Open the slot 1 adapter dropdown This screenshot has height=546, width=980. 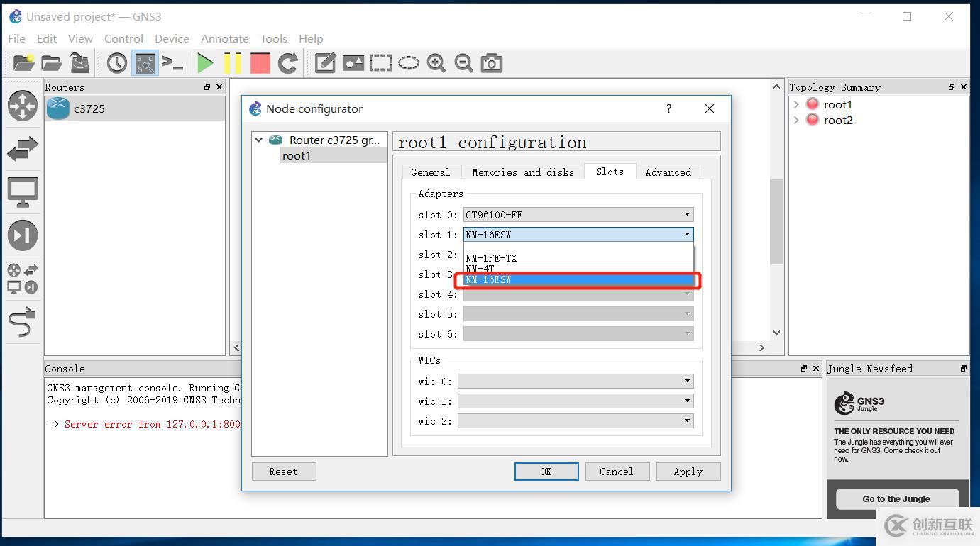point(578,234)
